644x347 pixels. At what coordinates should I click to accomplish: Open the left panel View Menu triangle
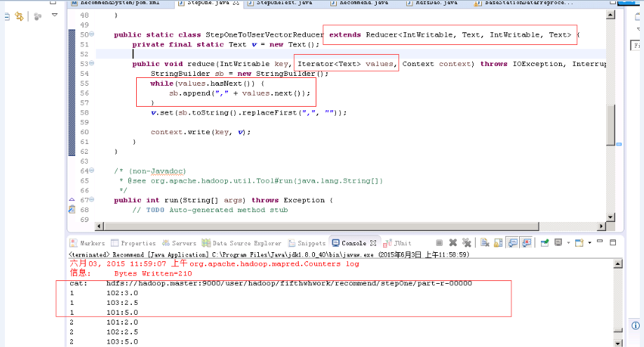[x=54, y=15]
